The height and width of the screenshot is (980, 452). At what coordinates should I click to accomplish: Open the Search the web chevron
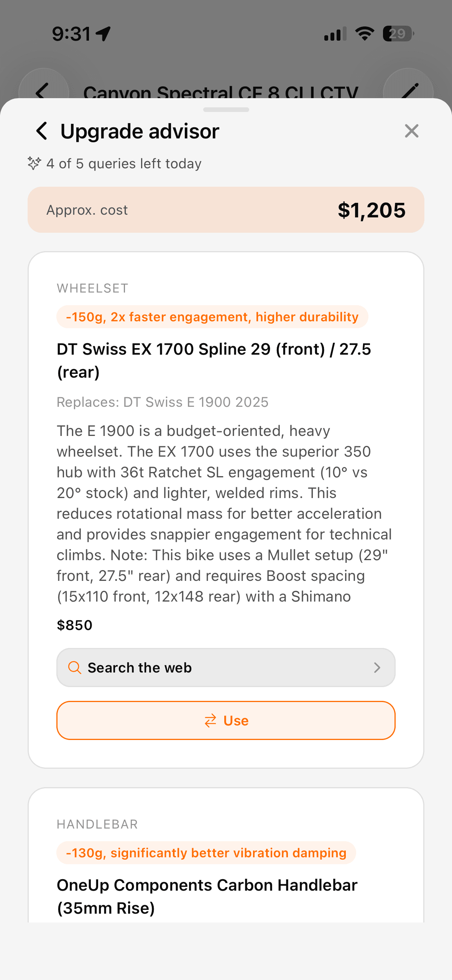click(x=377, y=668)
